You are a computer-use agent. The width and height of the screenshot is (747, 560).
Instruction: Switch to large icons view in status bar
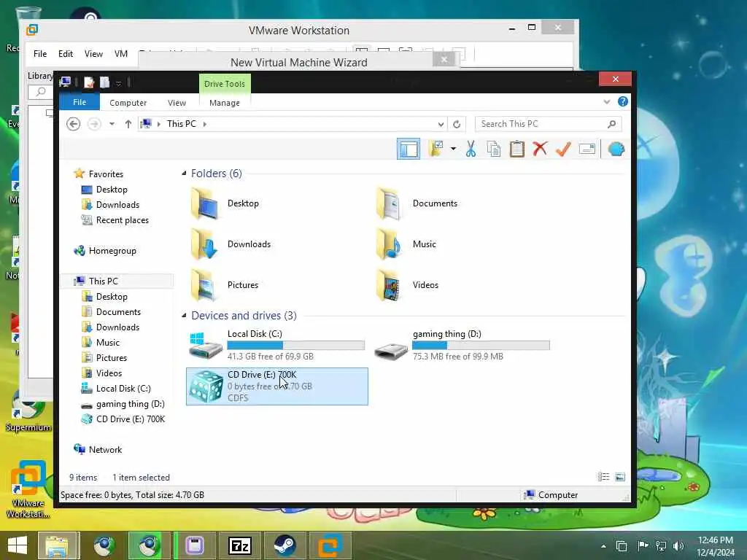click(x=620, y=477)
